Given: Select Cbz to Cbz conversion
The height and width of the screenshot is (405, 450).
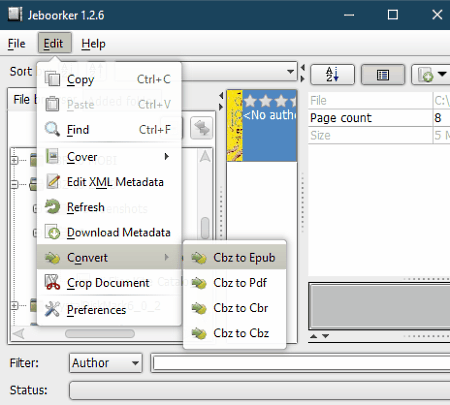Looking at the screenshot, I should (x=235, y=333).
